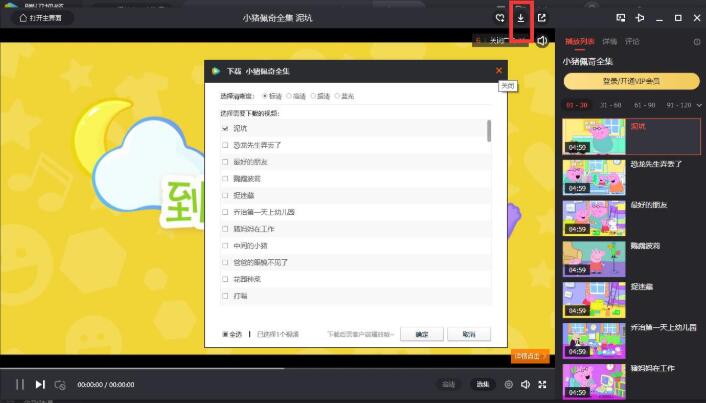Viewport: 706px width, 403px height.
Task: Select episode range 01-30
Action: 577,105
